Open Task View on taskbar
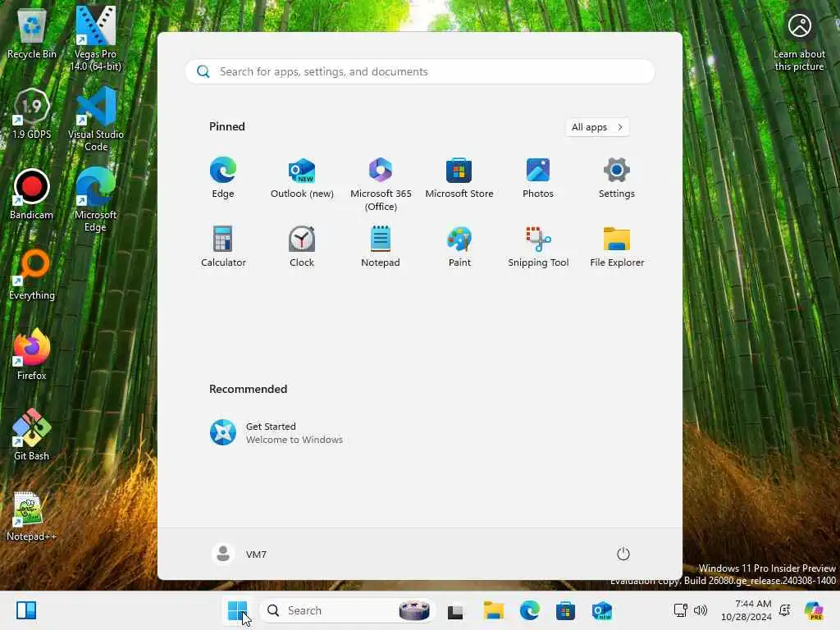Image resolution: width=840 pixels, height=630 pixels. coord(455,610)
